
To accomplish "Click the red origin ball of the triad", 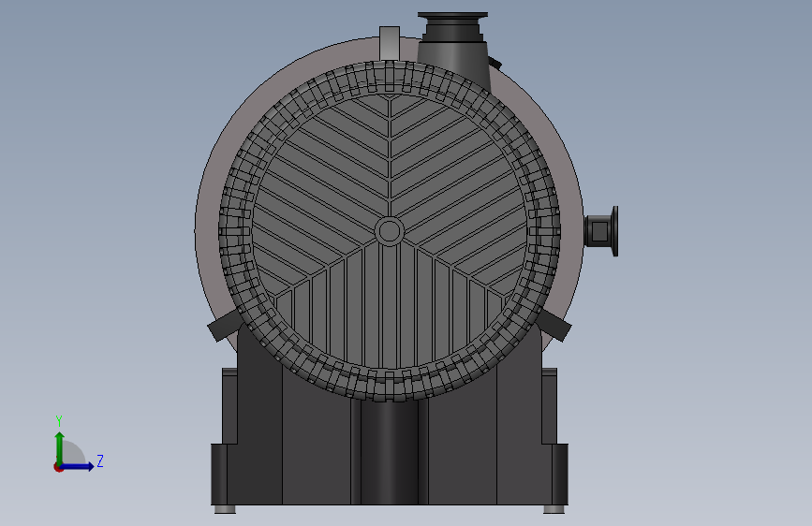I will click(x=58, y=467).
